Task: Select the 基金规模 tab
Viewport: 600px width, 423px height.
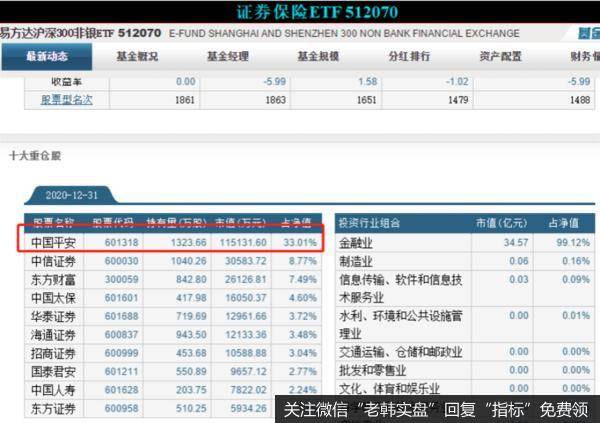Action: (x=318, y=57)
